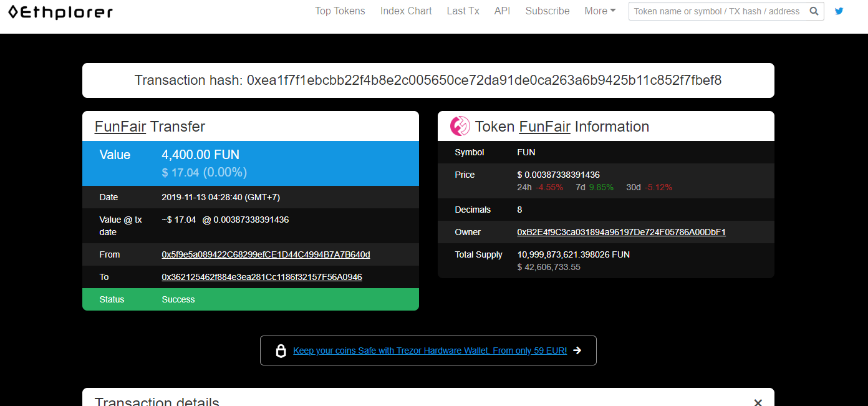This screenshot has width=868, height=406.
Task: Click the $ 17.04 (0.00%) value
Action: tap(204, 172)
